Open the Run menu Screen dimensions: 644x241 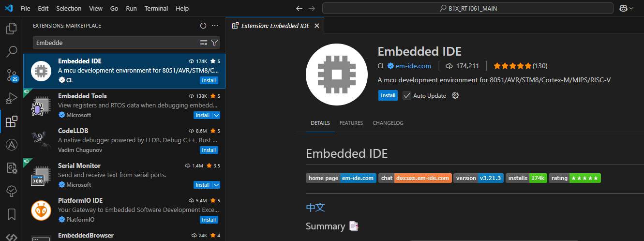click(x=131, y=8)
